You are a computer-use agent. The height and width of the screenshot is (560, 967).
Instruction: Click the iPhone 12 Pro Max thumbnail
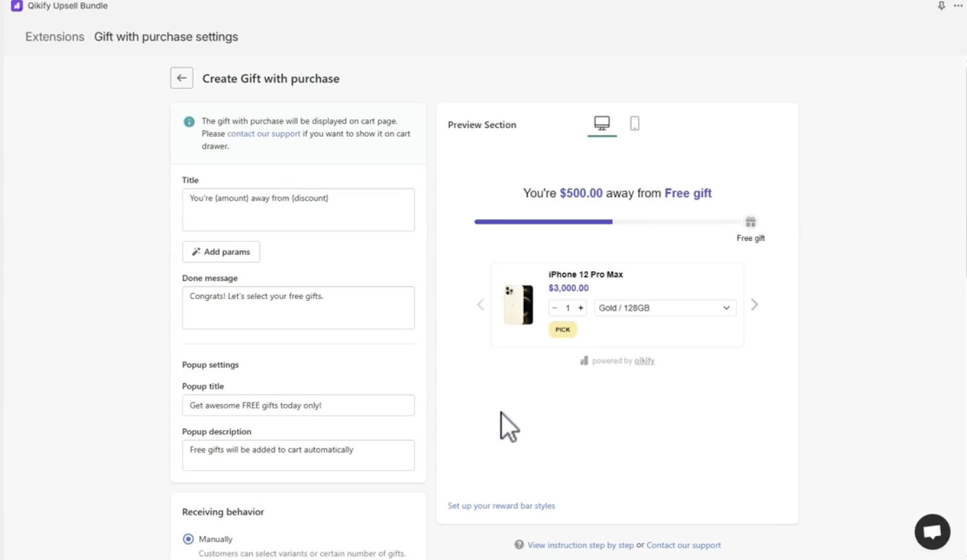pos(518,305)
